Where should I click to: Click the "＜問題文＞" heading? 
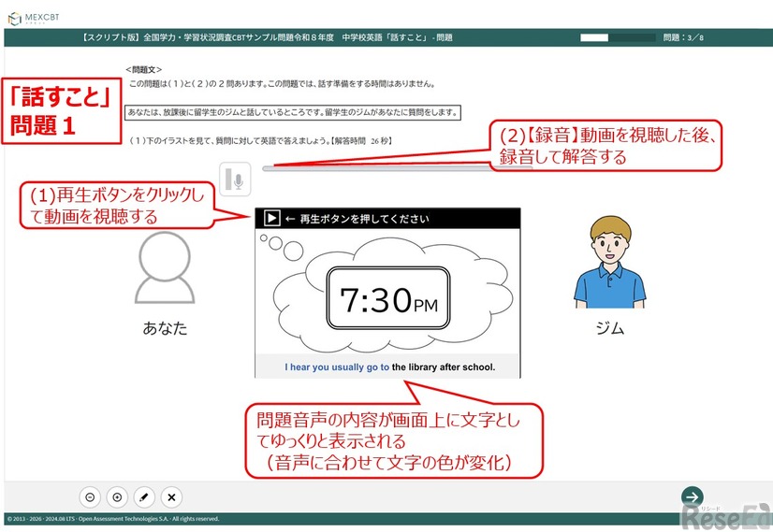click(143, 70)
